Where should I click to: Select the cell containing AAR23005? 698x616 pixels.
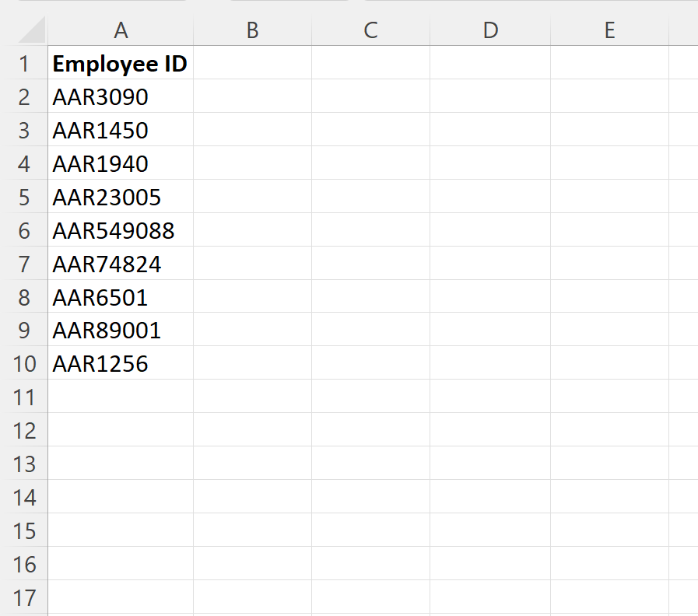click(121, 197)
